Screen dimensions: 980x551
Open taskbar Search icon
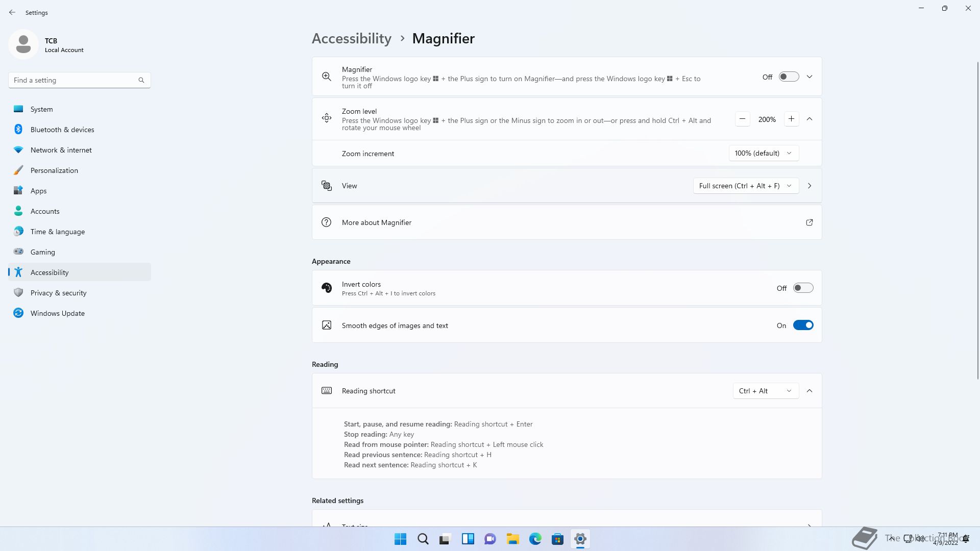pos(423,539)
